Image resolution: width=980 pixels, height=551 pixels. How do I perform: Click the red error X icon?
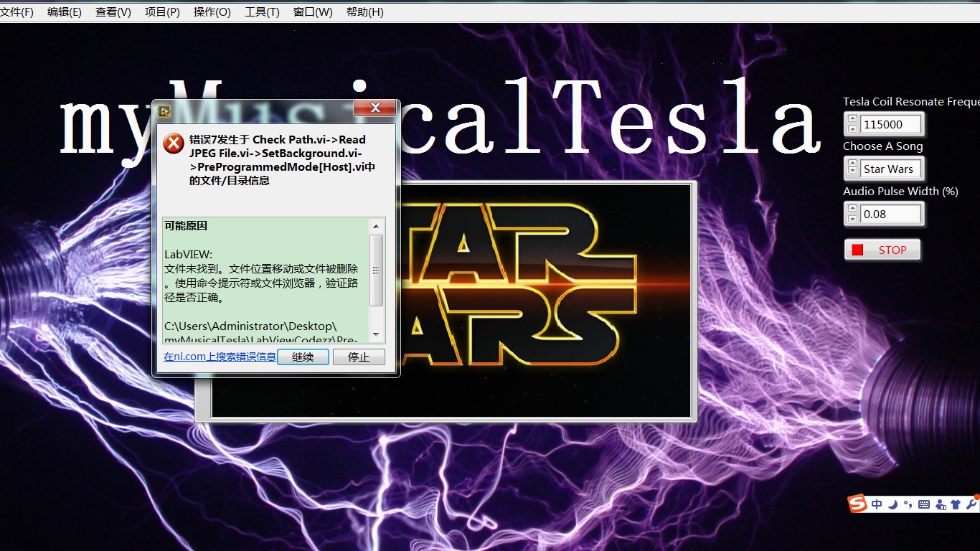[174, 143]
